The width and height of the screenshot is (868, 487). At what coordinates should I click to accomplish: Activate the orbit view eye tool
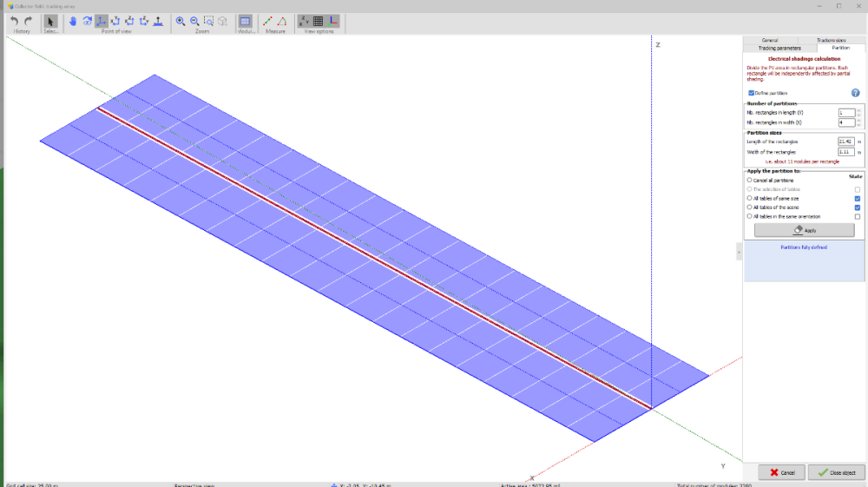click(x=87, y=21)
